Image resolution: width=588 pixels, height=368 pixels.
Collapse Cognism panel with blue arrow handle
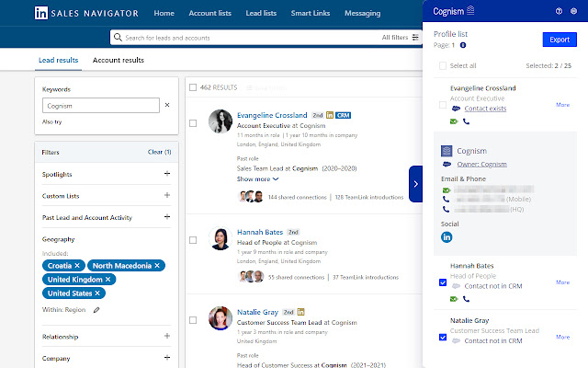pyautogui.click(x=415, y=184)
